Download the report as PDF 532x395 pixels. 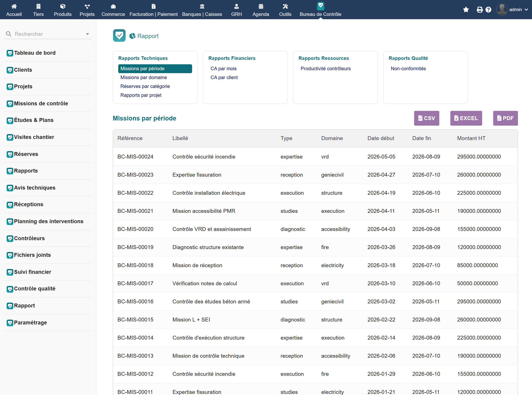[x=505, y=118]
